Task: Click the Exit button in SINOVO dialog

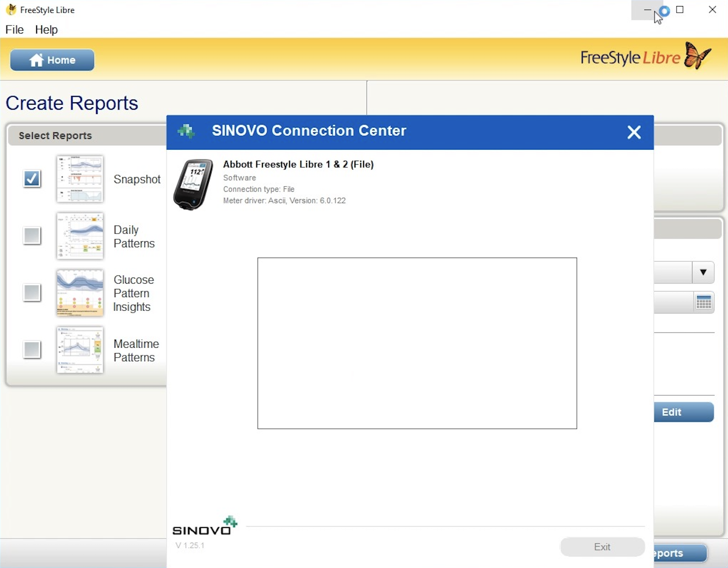Action: pos(602,547)
